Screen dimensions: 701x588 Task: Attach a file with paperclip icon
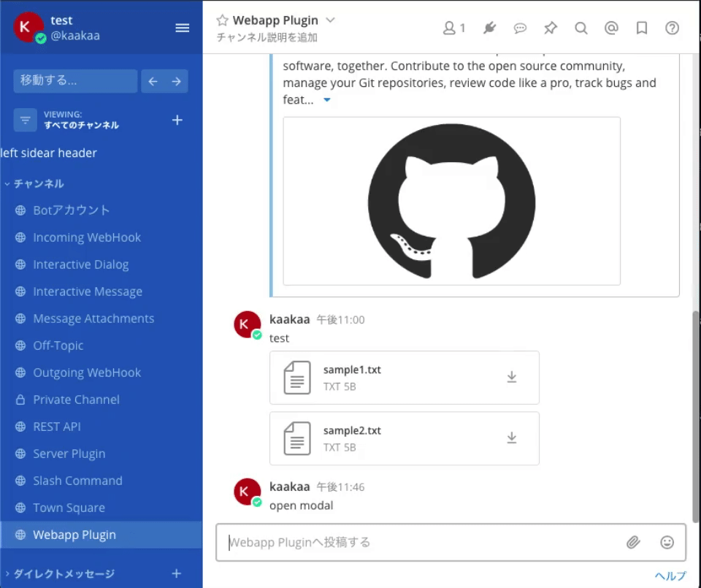pyautogui.click(x=633, y=543)
